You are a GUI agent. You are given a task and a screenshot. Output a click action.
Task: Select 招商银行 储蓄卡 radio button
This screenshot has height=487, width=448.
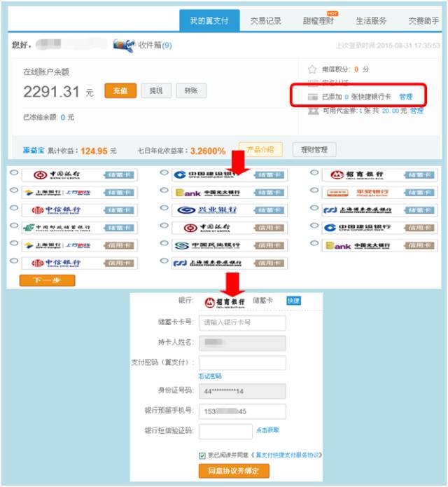(x=314, y=172)
